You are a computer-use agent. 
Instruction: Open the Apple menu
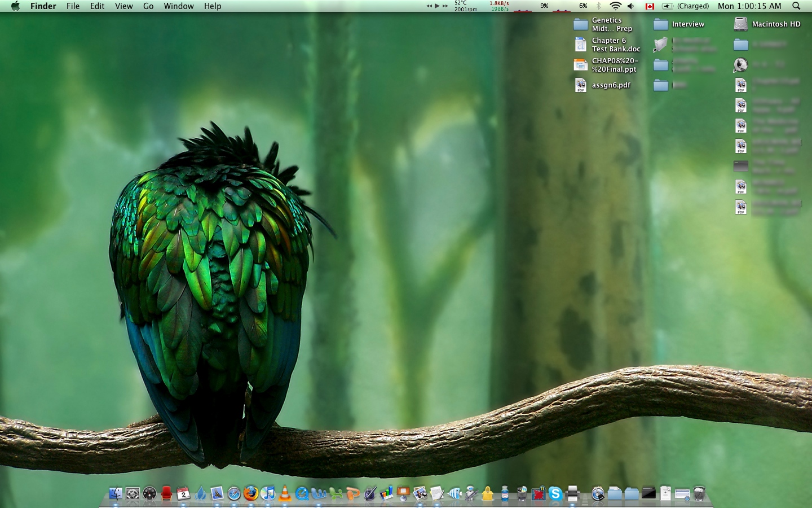point(15,6)
